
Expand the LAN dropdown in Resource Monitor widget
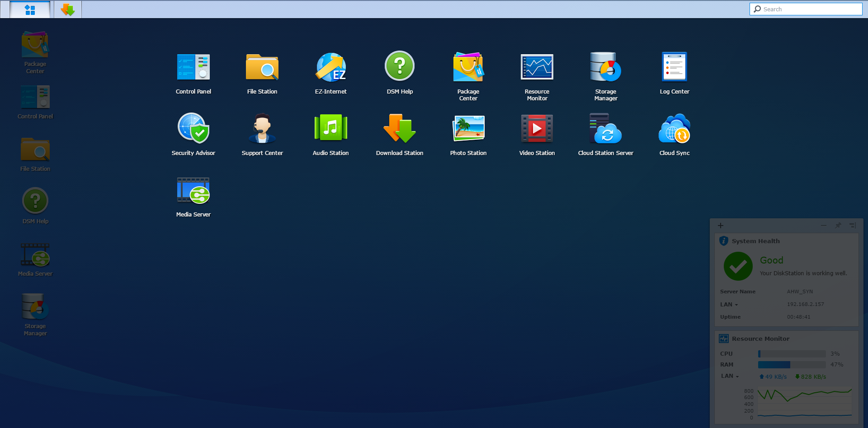point(730,376)
